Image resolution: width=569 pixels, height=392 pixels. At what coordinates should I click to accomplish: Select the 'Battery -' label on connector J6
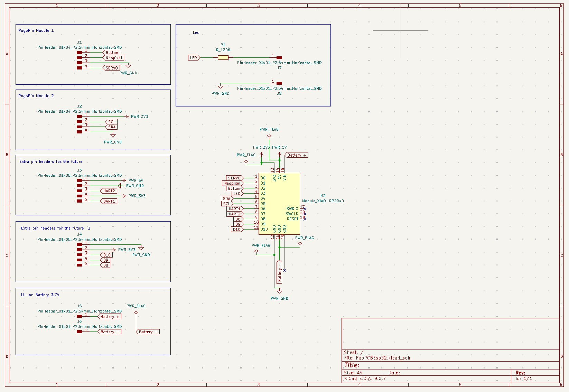(x=110, y=332)
